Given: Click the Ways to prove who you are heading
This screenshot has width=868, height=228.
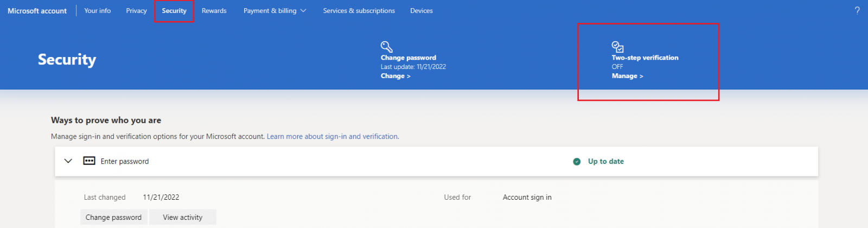Looking at the screenshot, I should point(106,121).
